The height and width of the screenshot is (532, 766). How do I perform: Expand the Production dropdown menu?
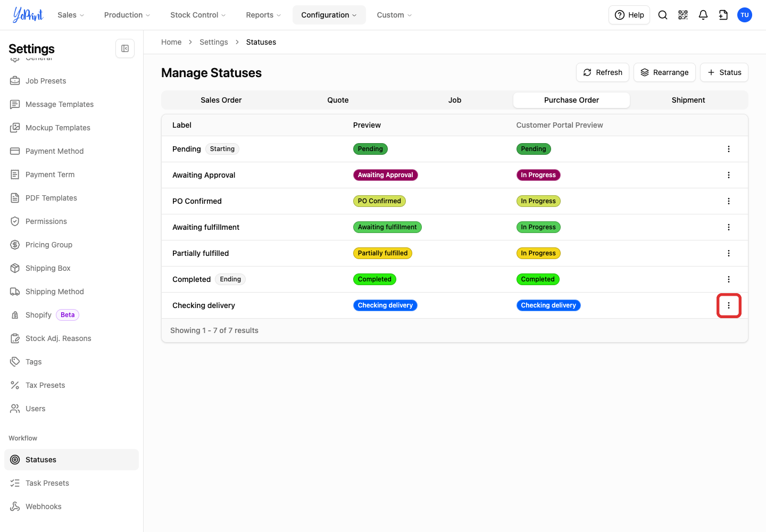pyautogui.click(x=127, y=15)
